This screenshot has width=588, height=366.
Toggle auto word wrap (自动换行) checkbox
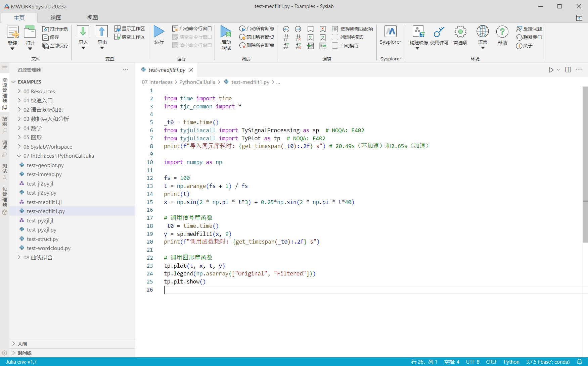pos(335,46)
